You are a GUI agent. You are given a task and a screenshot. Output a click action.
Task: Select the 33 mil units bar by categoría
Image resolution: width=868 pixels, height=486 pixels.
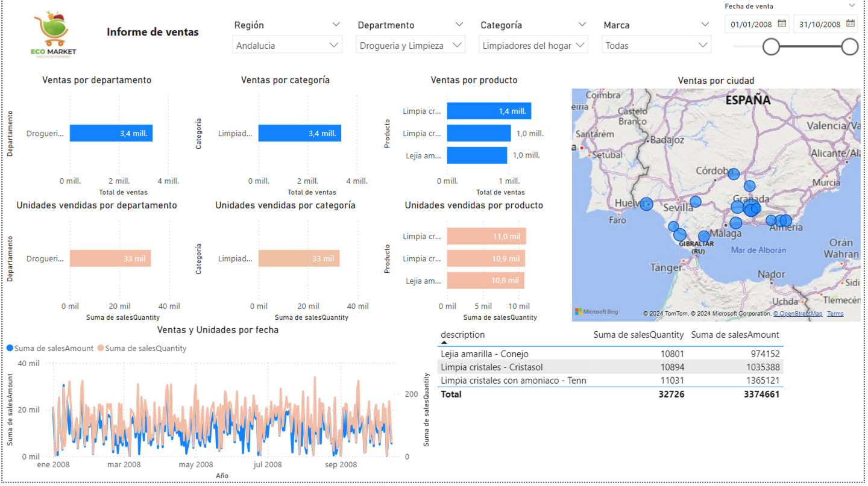coord(299,258)
